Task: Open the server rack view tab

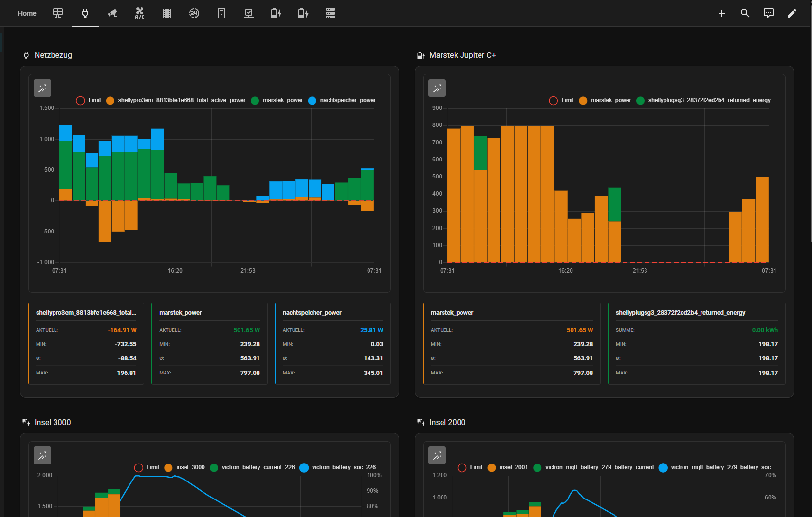Action: tap(331, 13)
